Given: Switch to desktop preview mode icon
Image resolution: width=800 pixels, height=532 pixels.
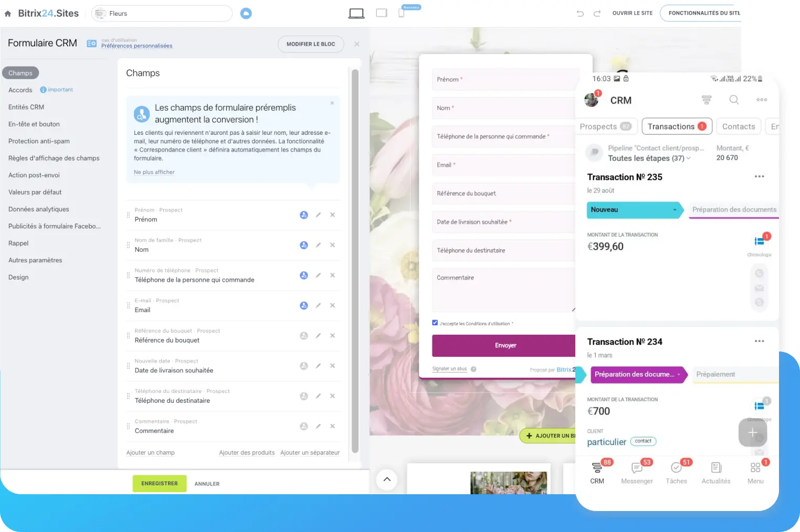Looking at the screenshot, I should tap(356, 14).
